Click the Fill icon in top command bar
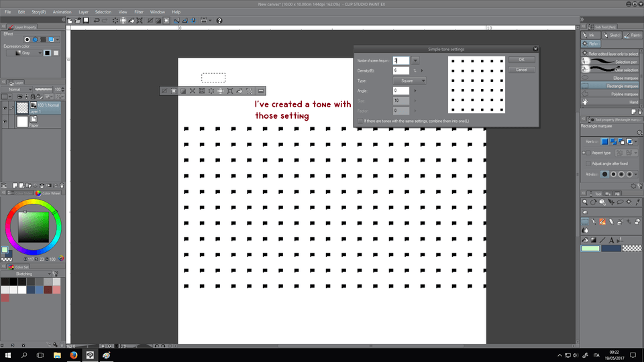This screenshot has height=362, width=644. pos(131,21)
